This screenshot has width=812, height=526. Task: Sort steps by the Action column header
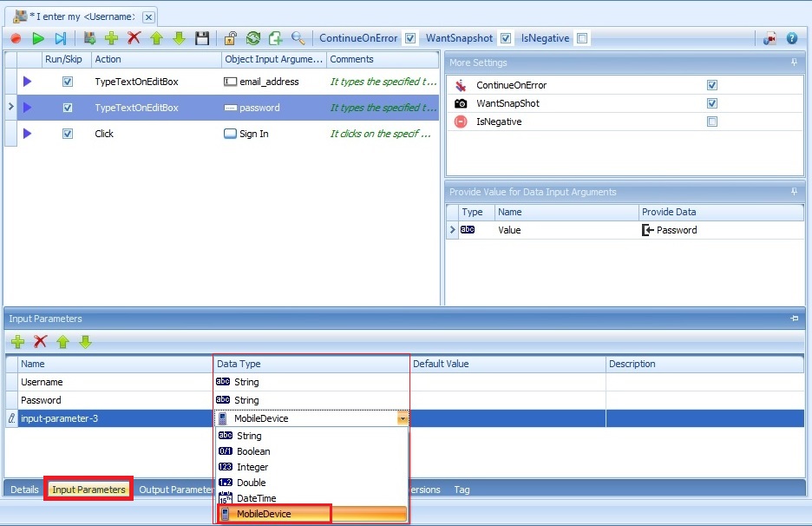(x=156, y=59)
